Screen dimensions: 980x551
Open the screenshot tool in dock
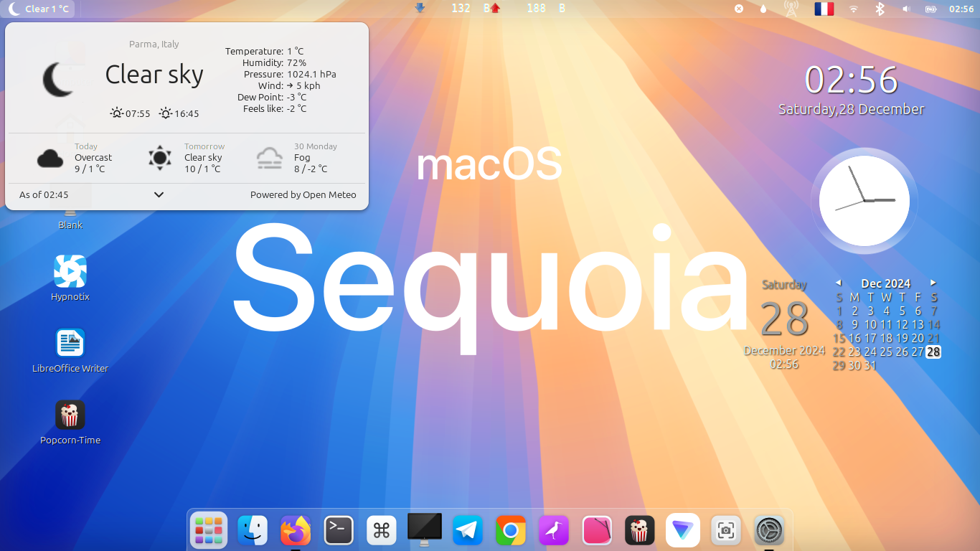pos(726,531)
